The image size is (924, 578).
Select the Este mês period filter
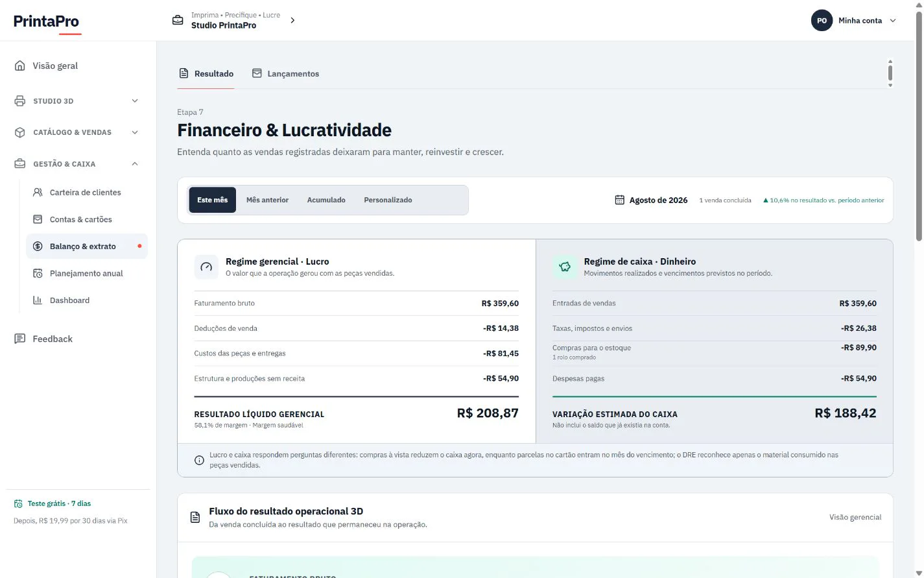213,200
